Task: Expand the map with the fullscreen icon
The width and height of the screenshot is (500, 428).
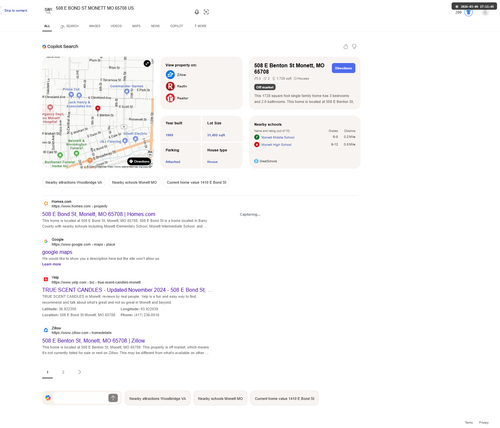Action: tap(147, 63)
